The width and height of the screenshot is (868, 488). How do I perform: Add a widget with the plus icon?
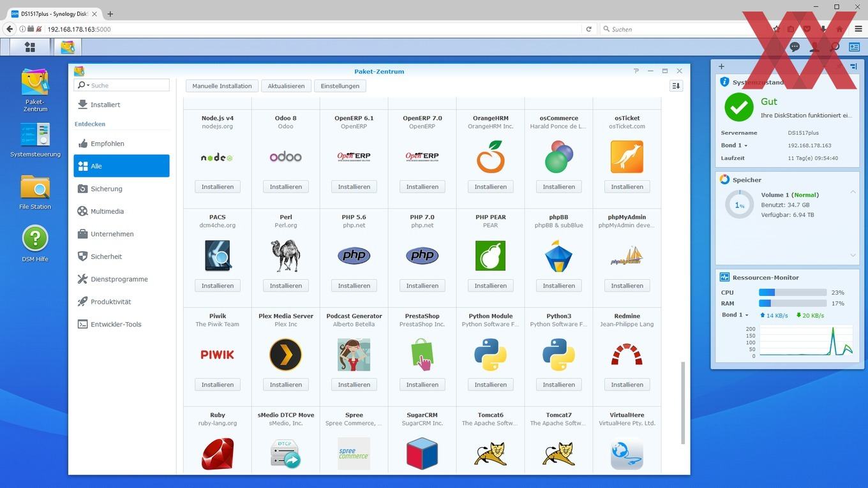pyautogui.click(x=721, y=66)
